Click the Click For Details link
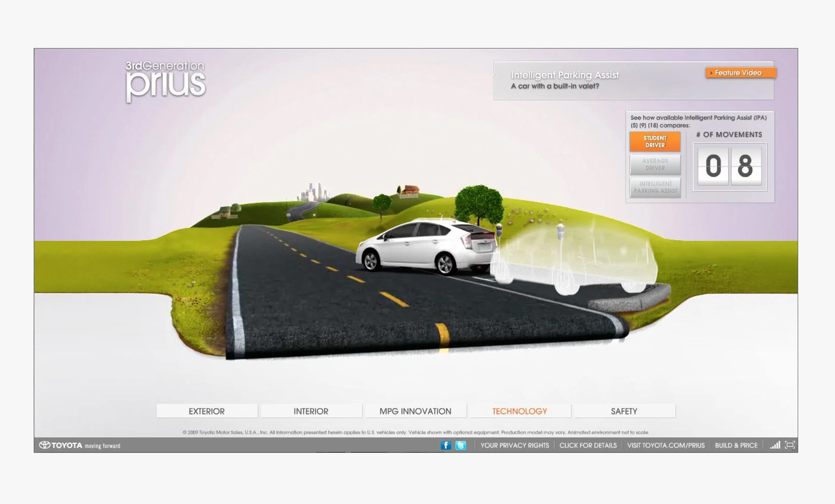 point(588,445)
